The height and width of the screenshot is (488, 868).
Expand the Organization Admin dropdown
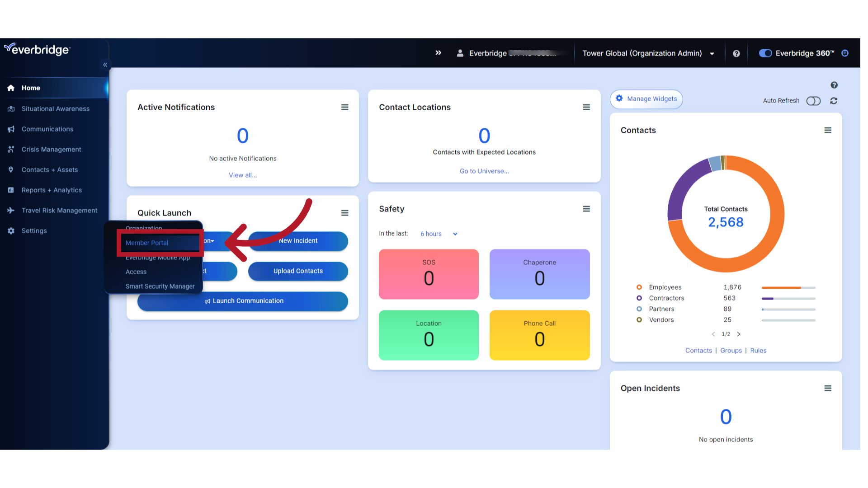pos(712,53)
